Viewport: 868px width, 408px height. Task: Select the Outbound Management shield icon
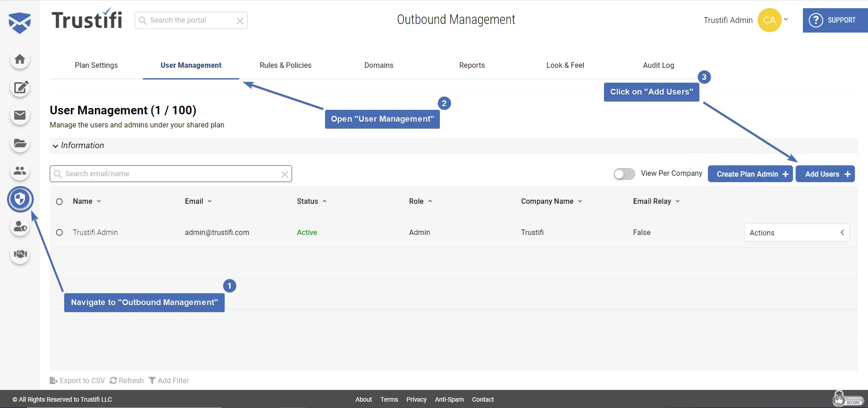(20, 199)
